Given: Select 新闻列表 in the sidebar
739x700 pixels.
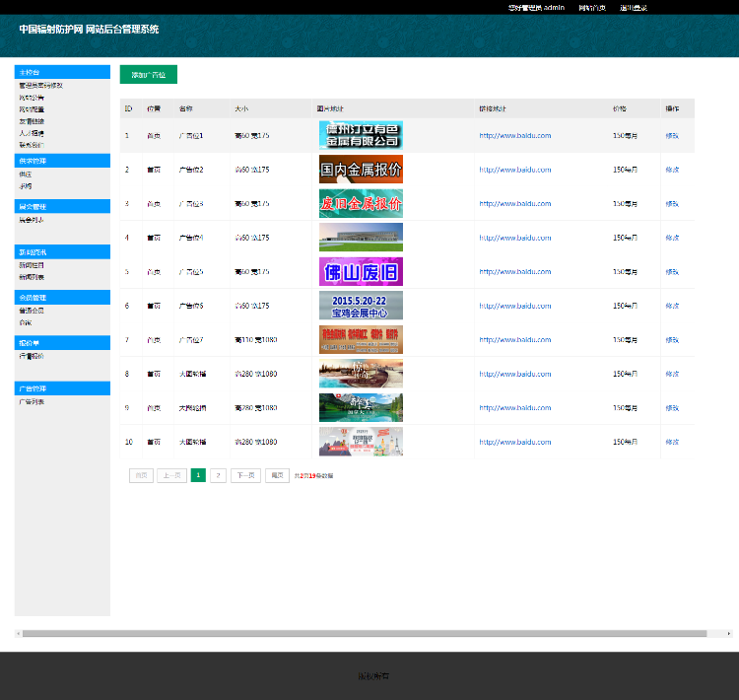Looking at the screenshot, I should pyautogui.click(x=32, y=277).
